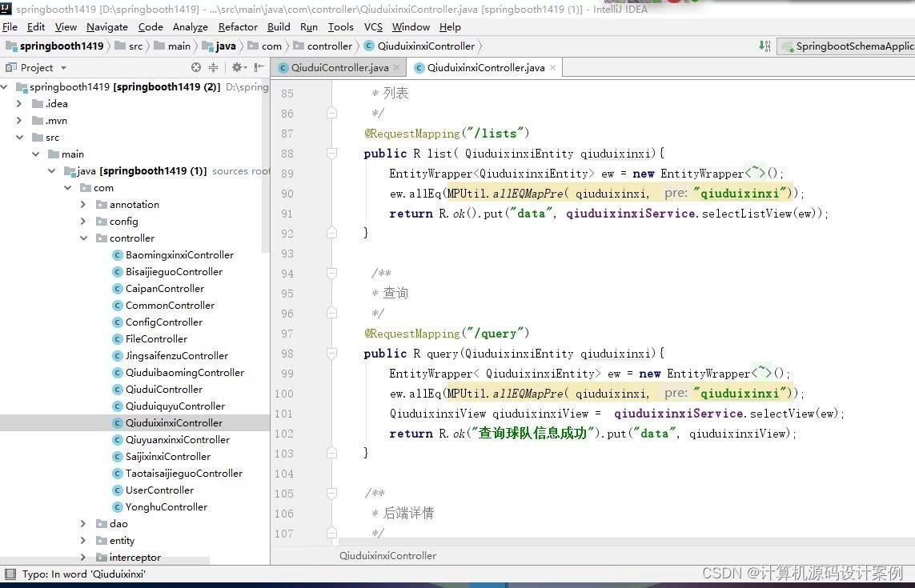Image resolution: width=915 pixels, height=588 pixels.
Task: Fold the code block at line 88
Action: 331,153
